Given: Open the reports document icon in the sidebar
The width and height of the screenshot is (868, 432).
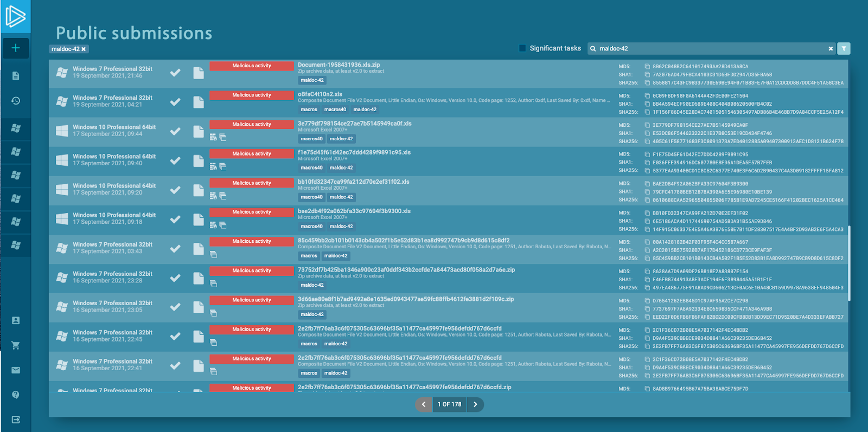Looking at the screenshot, I should pos(16,76).
